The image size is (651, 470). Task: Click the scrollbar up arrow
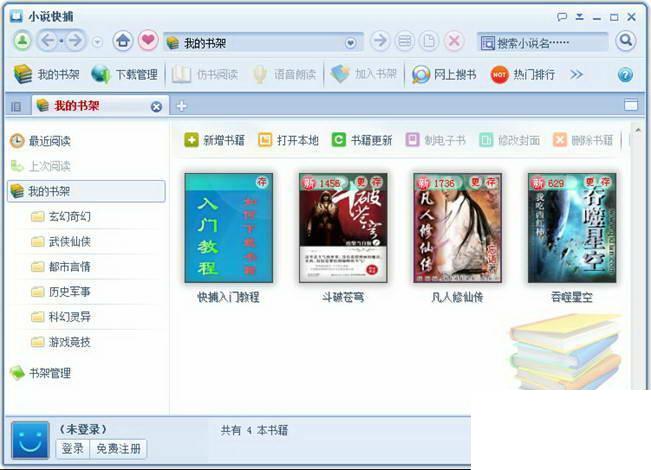pos(638,130)
